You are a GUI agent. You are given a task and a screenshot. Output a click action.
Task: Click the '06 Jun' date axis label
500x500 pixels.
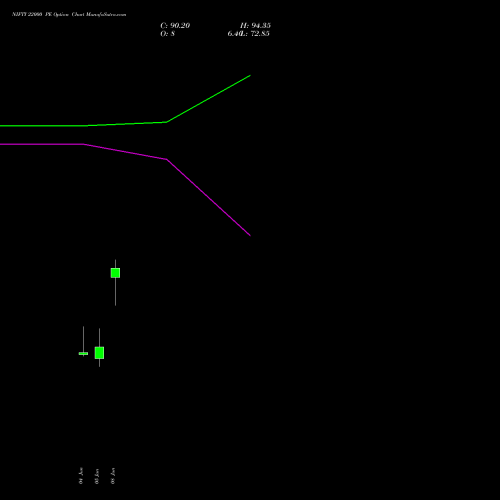pyautogui.click(x=113, y=476)
